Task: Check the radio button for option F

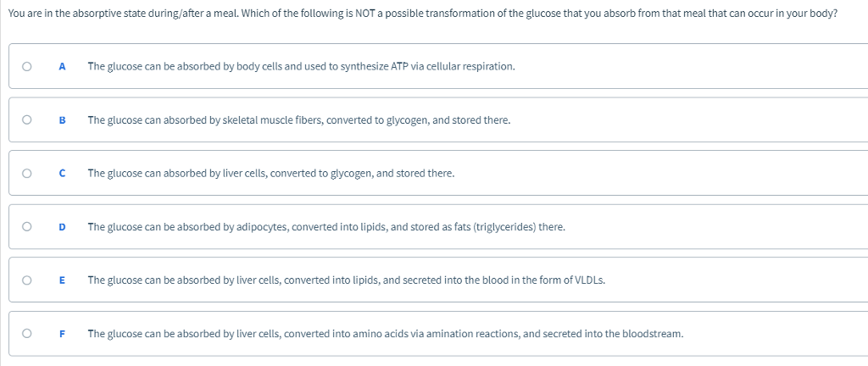Action: tap(28, 334)
